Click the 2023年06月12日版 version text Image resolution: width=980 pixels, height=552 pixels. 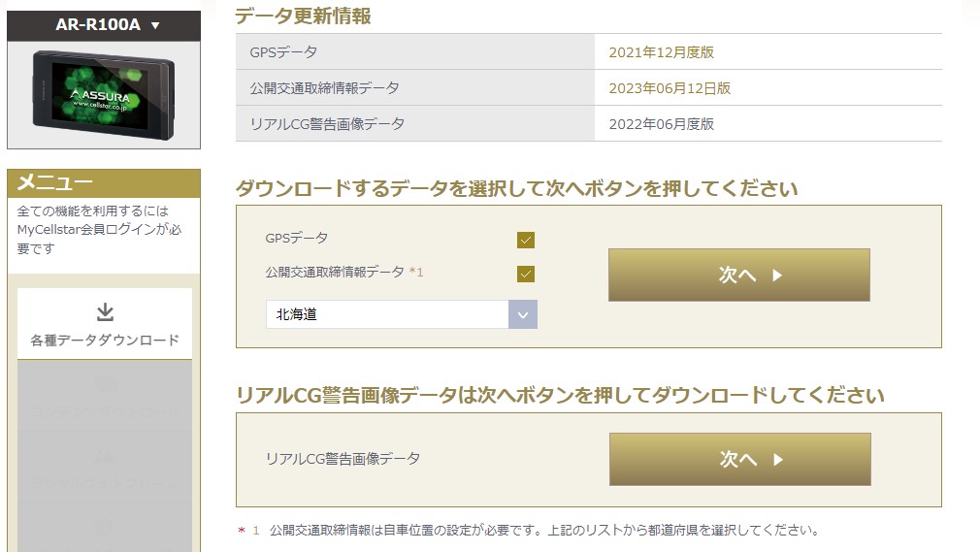click(670, 88)
